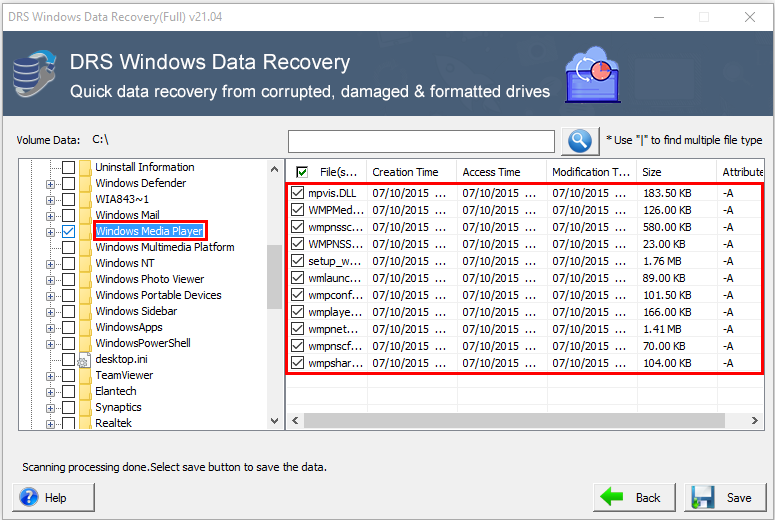Click the Attribute column header
Viewport: 775px width, 520px height.
[x=740, y=172]
